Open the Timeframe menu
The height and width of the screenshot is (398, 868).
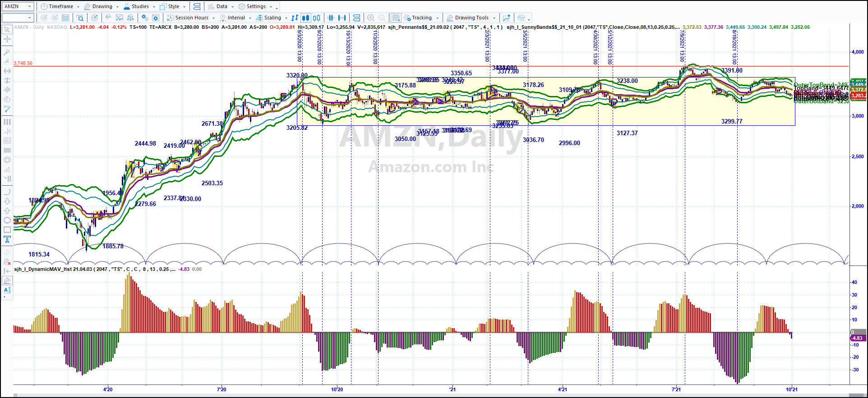click(x=60, y=6)
